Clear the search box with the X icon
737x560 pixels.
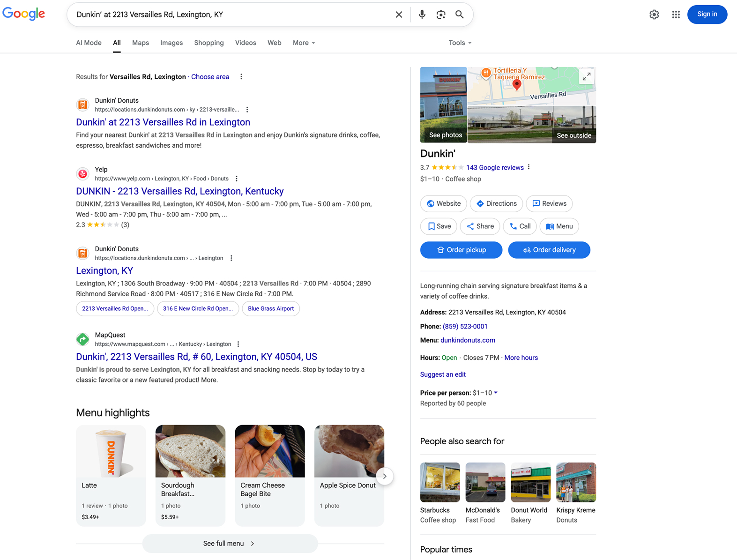[399, 15]
